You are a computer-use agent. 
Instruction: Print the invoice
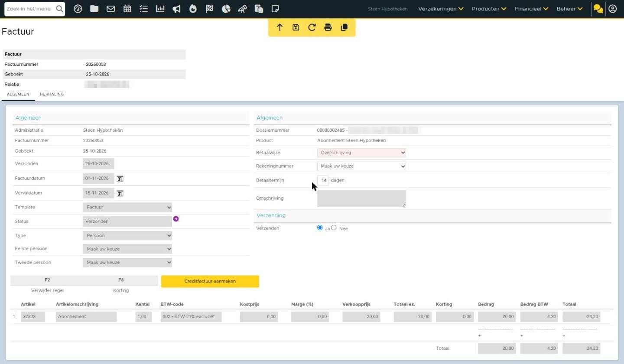point(328,28)
